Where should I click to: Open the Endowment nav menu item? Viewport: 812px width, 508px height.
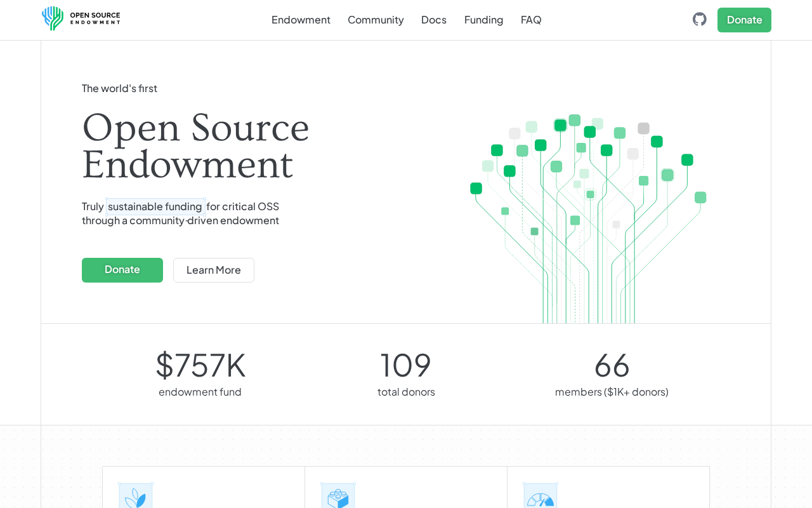(301, 20)
